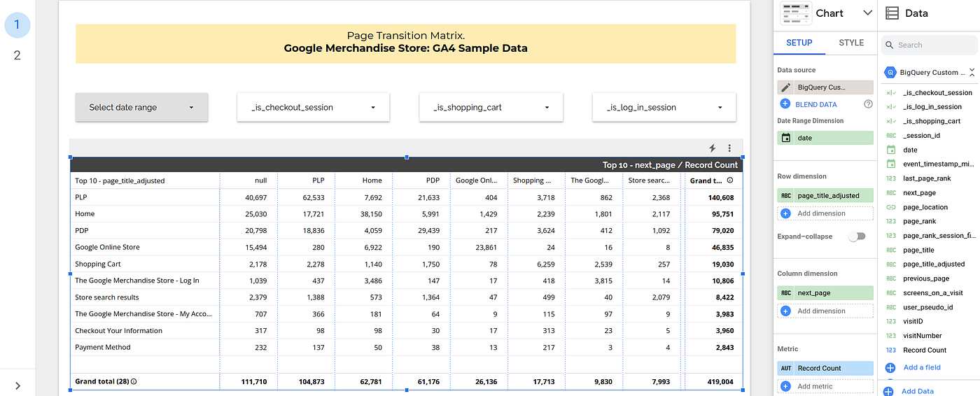980x396 pixels.
Task: Click the pencil edit icon for data source
Action: click(785, 87)
